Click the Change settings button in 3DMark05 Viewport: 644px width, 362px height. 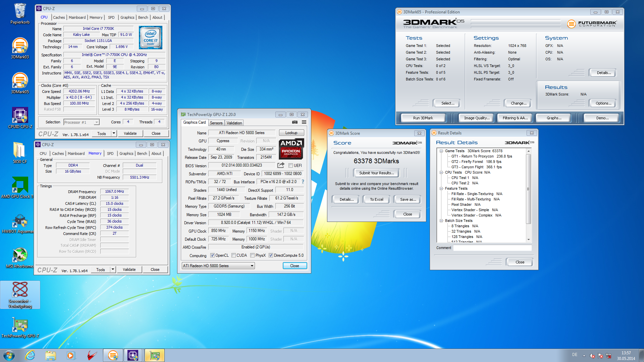(x=518, y=103)
